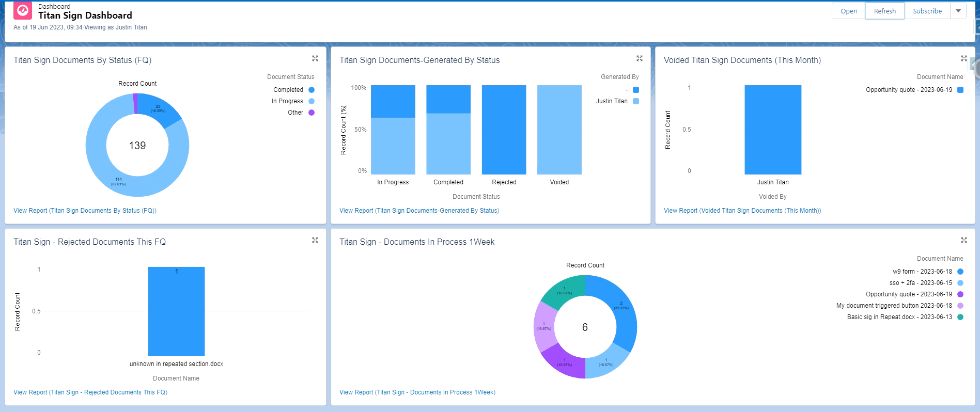The height and width of the screenshot is (412, 980).
Task: Click the 'Titan Sign - Rejected Documents This FQ' title
Action: point(90,242)
